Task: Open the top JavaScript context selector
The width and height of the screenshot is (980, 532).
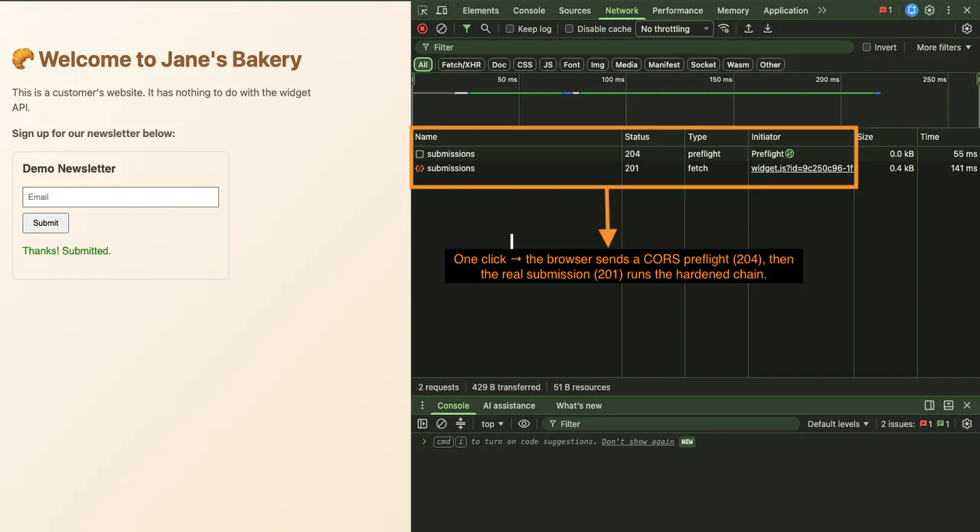Action: (492, 424)
